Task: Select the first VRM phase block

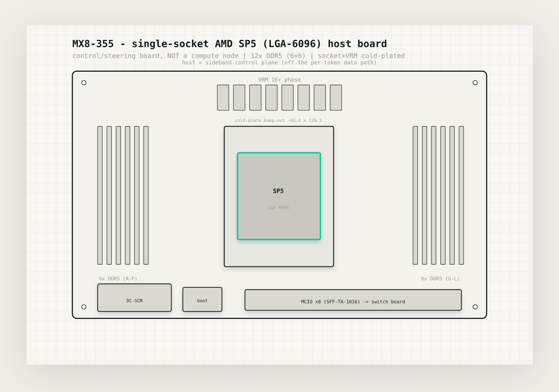Action: (223, 97)
